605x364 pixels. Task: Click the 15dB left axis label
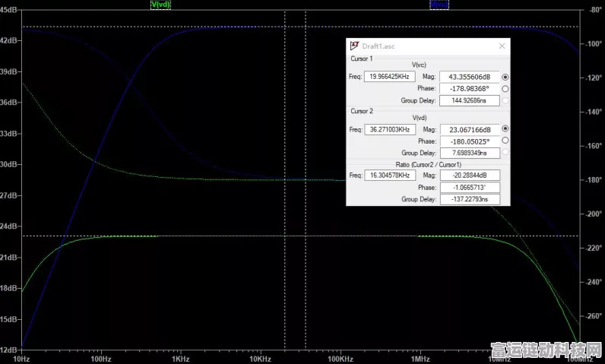[8, 319]
